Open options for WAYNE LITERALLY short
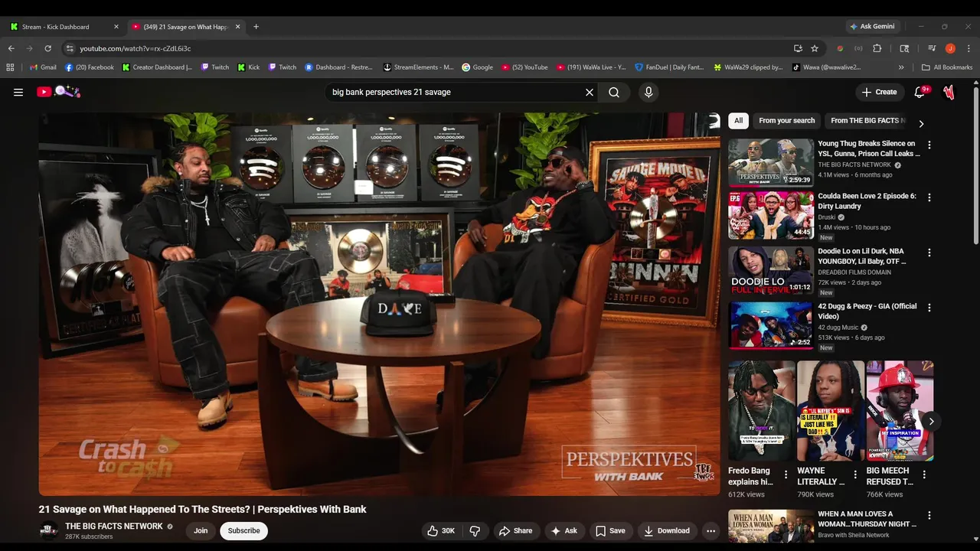Image resolution: width=980 pixels, height=551 pixels. coord(855,474)
